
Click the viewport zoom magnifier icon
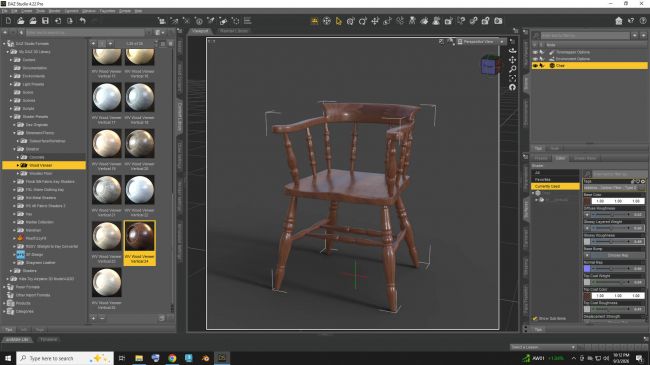pyautogui.click(x=513, y=69)
